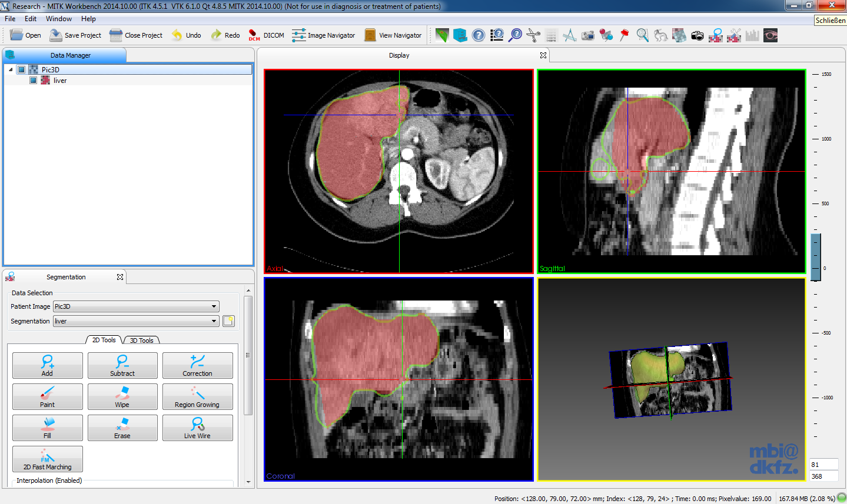
Task: Click the scissors Image Cropper icon
Action: click(x=533, y=35)
